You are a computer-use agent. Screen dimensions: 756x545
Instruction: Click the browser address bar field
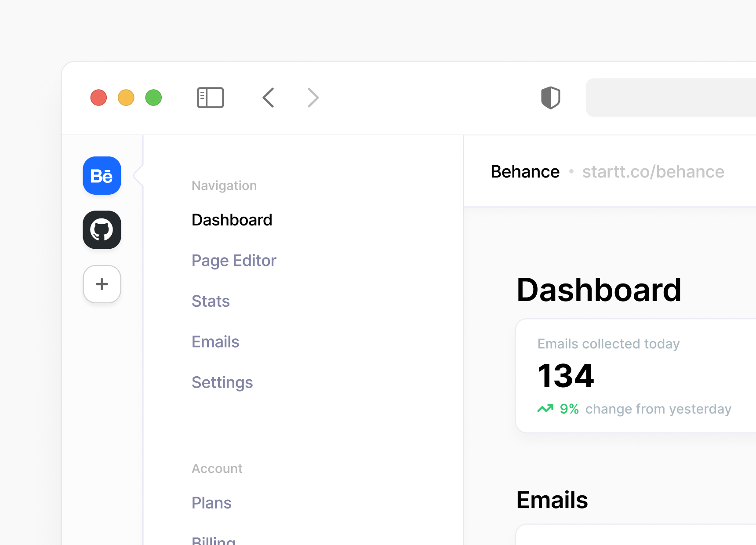(671, 98)
